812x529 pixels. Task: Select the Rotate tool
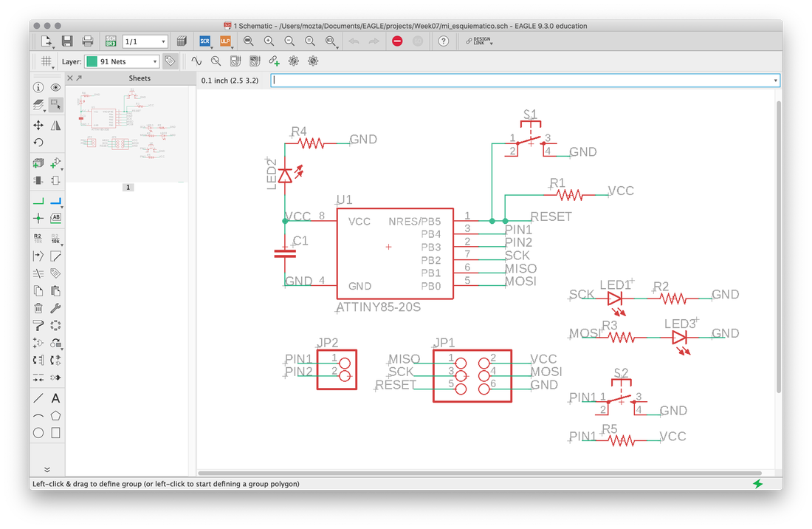click(38, 143)
